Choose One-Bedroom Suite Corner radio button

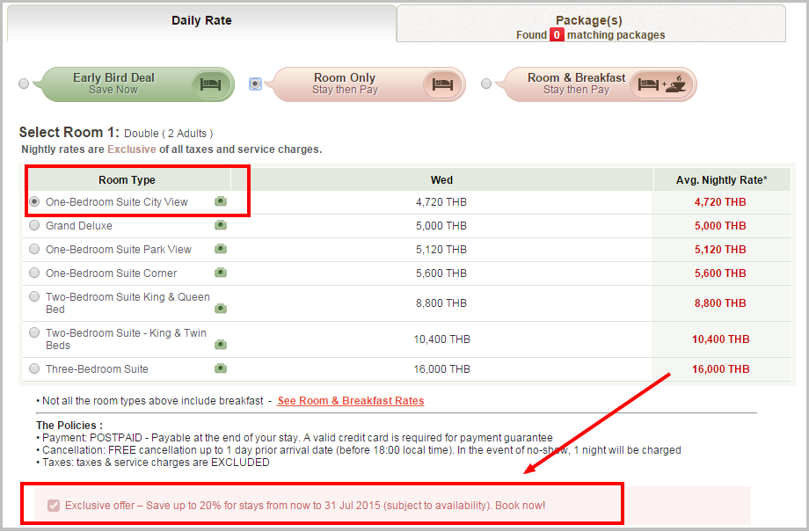(x=34, y=273)
